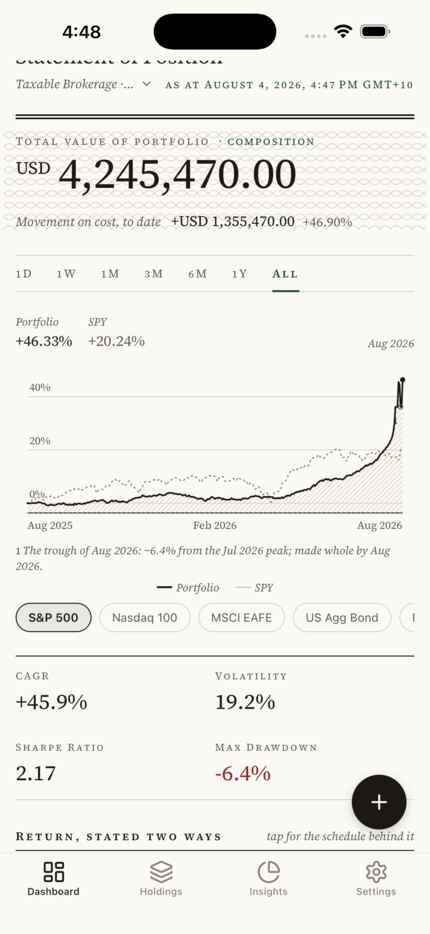This screenshot has width=430, height=934.
Task: Tap for the schedule behind it
Action: click(x=340, y=836)
